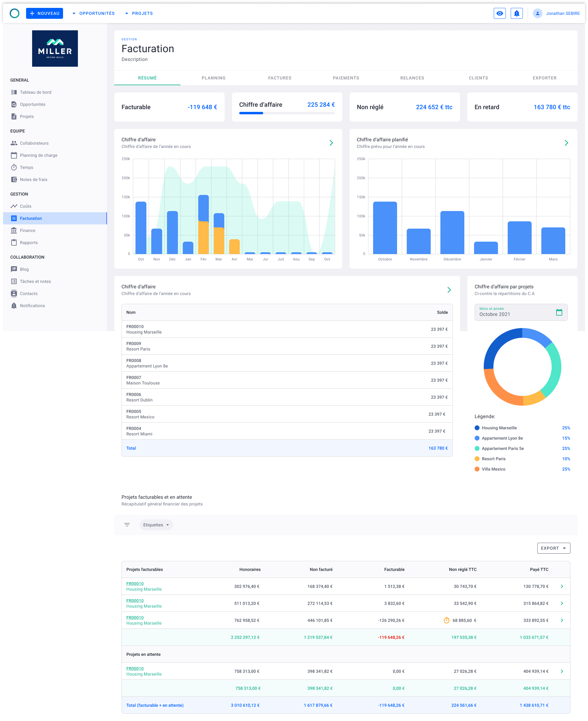Click the Nouveau button
Image resolution: width=588 pixels, height=721 pixels.
tap(44, 14)
